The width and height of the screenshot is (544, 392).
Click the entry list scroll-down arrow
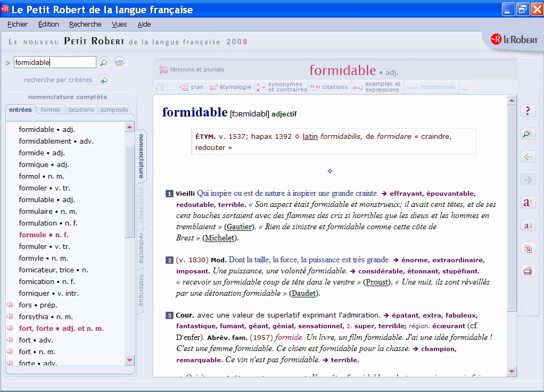click(129, 360)
